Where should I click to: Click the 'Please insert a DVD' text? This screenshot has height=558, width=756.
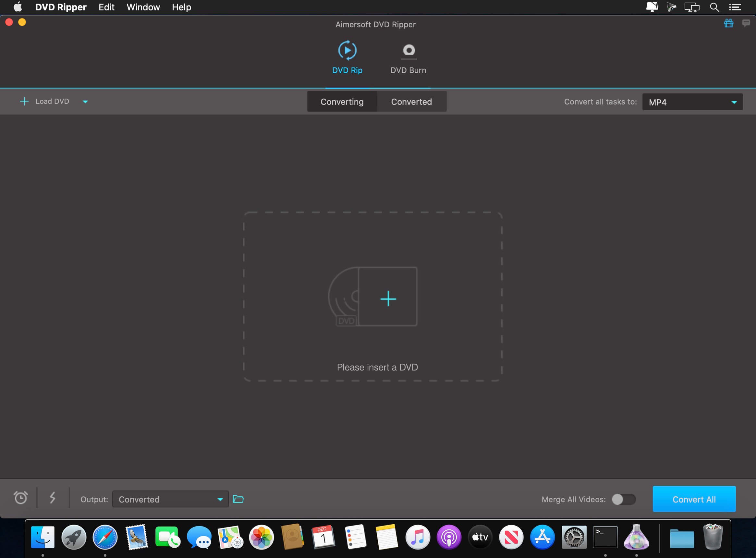click(x=377, y=368)
